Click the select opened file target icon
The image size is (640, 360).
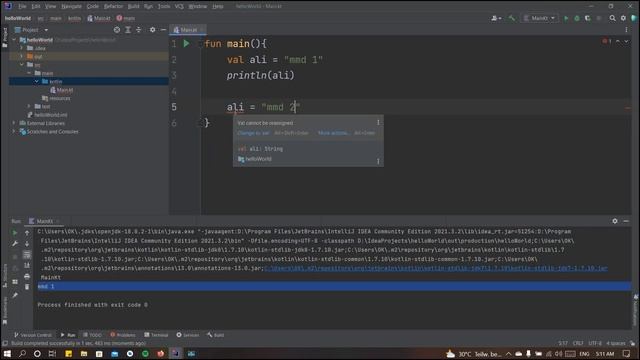click(x=117, y=30)
